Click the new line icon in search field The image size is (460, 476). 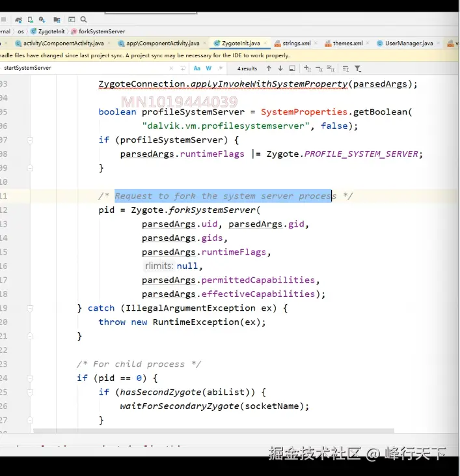click(x=183, y=68)
